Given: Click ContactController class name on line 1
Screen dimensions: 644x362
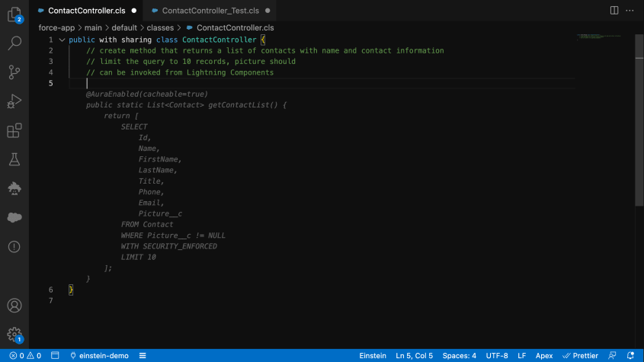Looking at the screenshot, I should click(x=219, y=40).
